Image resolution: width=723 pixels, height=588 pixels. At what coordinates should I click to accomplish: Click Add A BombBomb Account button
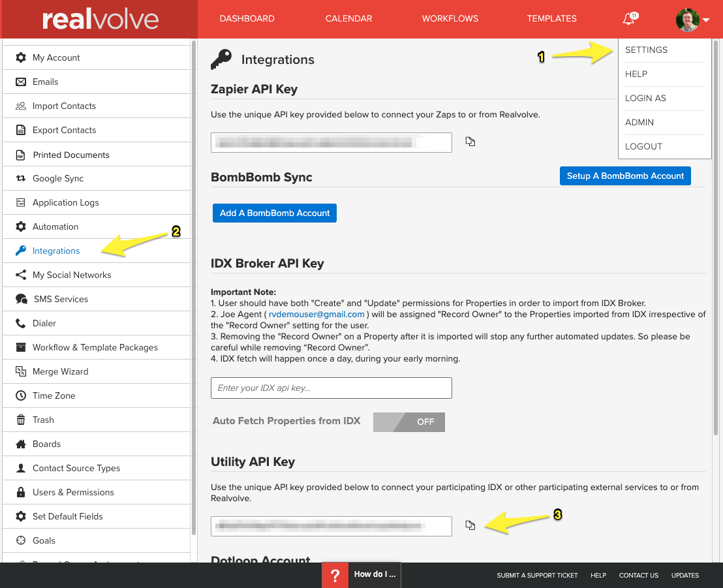(x=274, y=213)
